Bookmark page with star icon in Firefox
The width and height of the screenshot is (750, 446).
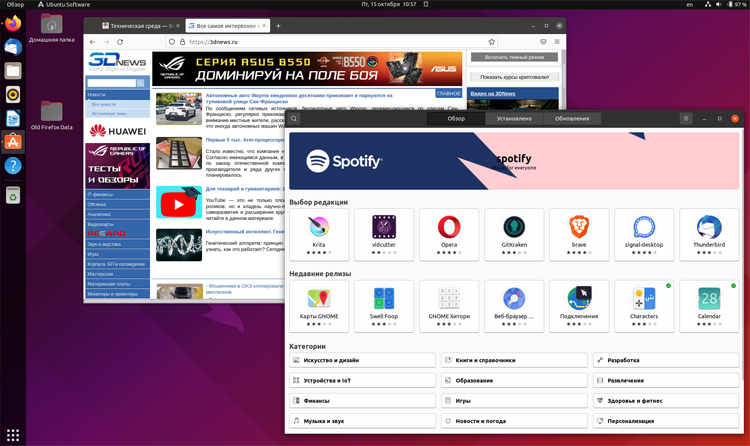click(x=492, y=42)
